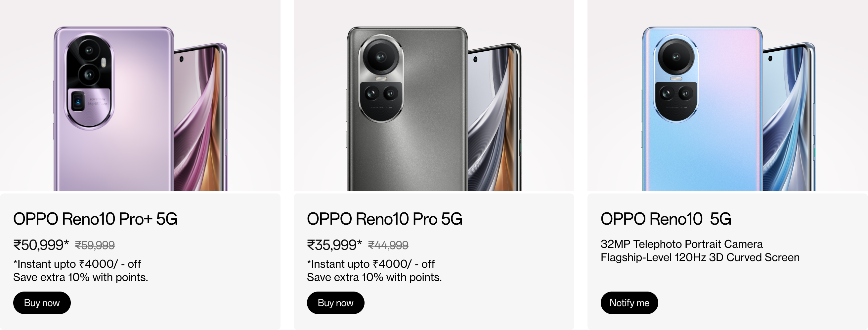Click Save extra 10% with points for Reno10 Pro+
This screenshot has height=330, width=868.
(x=80, y=278)
